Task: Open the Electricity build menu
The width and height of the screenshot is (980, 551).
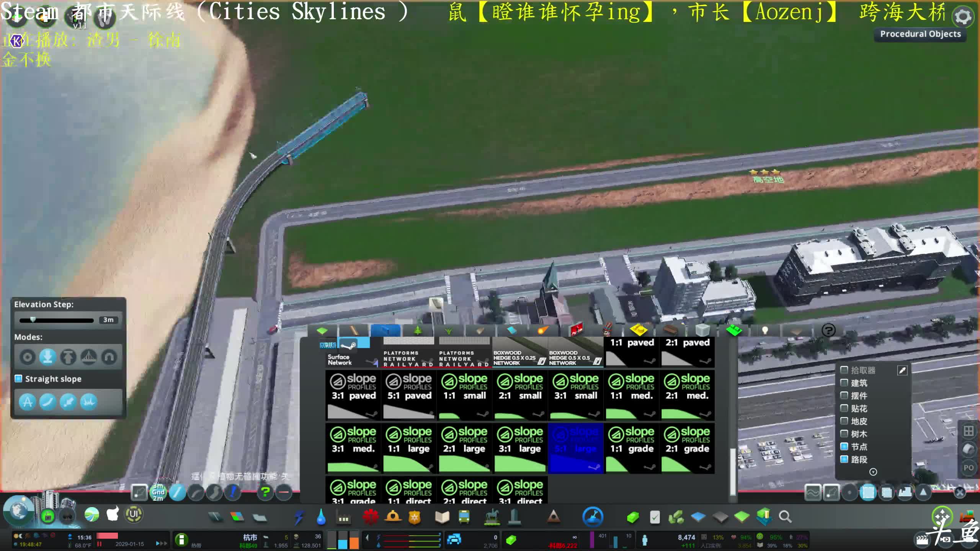Action: 299,517
